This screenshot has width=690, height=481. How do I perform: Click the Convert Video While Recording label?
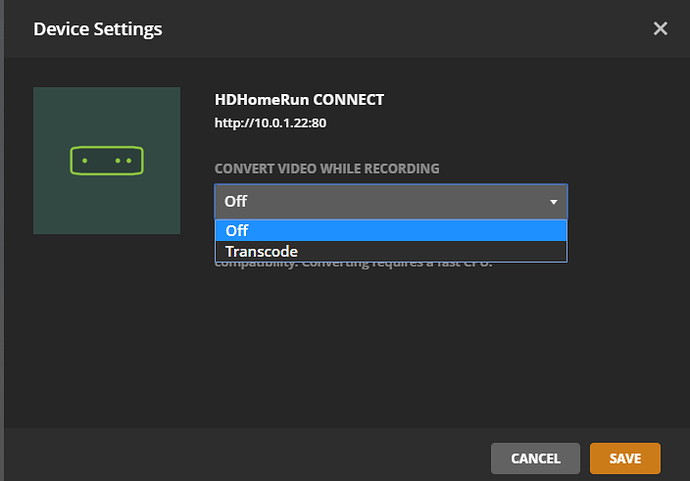(326, 169)
